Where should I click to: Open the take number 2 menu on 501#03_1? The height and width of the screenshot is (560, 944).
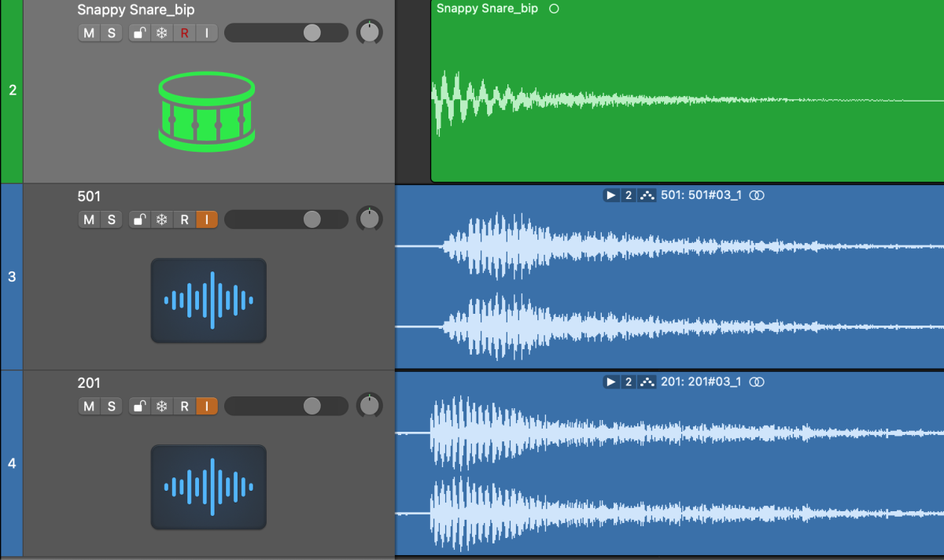tap(629, 195)
